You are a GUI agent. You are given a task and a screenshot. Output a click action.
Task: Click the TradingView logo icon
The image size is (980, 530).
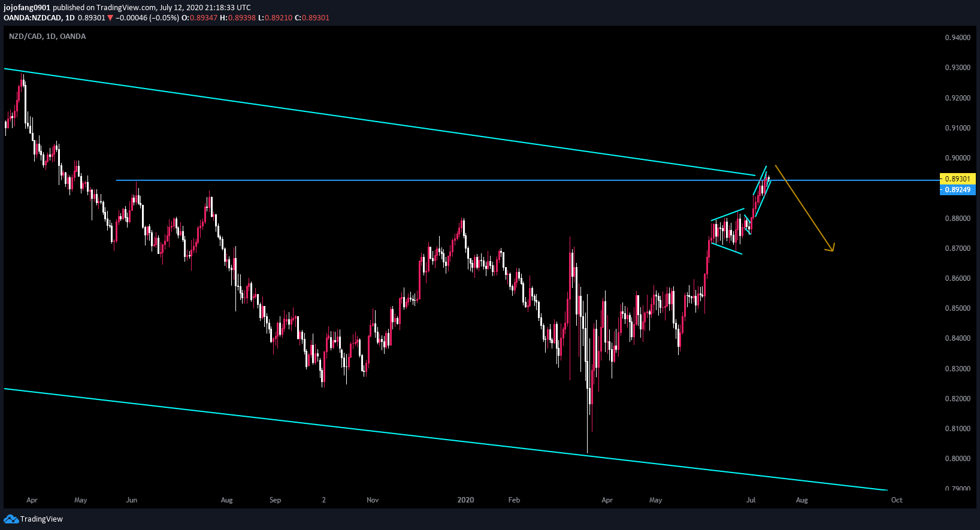coord(11,519)
